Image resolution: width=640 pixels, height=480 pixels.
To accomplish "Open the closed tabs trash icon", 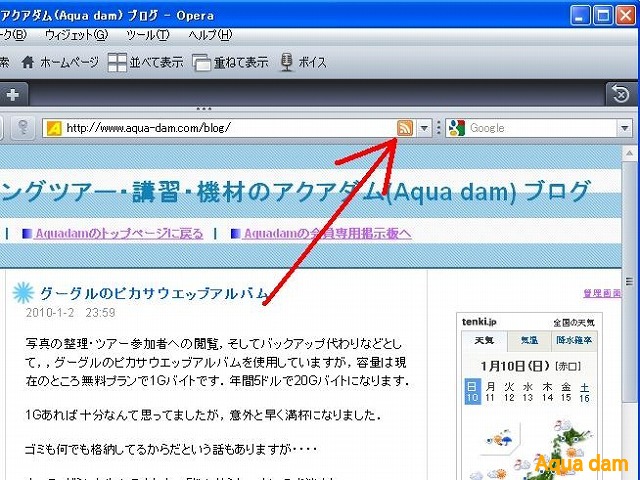I will [x=620, y=94].
